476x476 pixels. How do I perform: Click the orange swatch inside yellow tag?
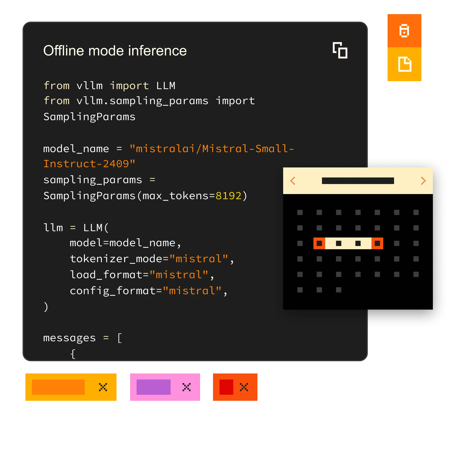click(x=58, y=387)
